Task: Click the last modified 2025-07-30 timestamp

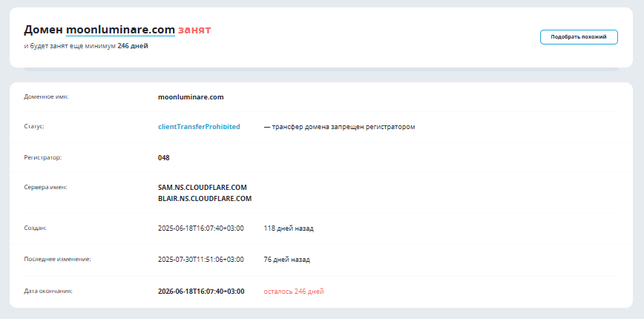Action: click(200, 260)
